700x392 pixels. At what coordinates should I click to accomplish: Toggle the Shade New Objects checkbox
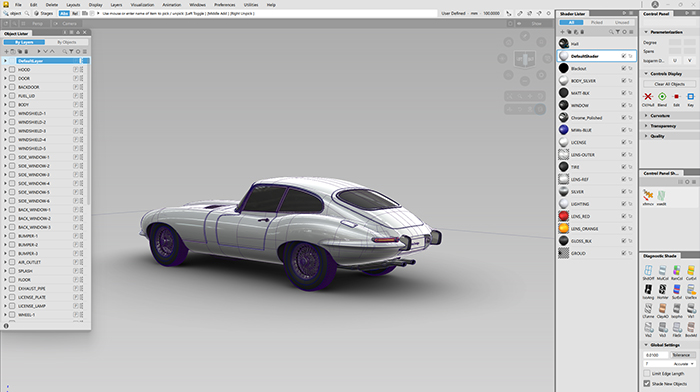tap(646, 384)
